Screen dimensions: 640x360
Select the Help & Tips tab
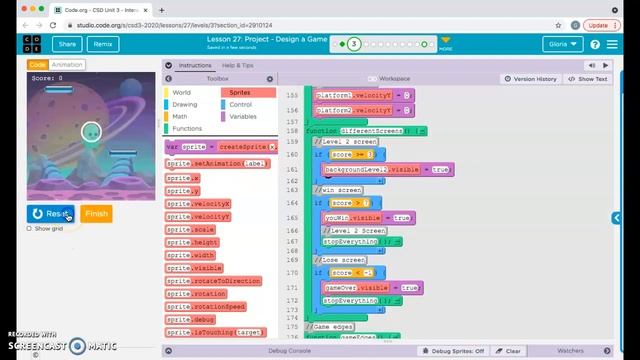tap(238, 65)
